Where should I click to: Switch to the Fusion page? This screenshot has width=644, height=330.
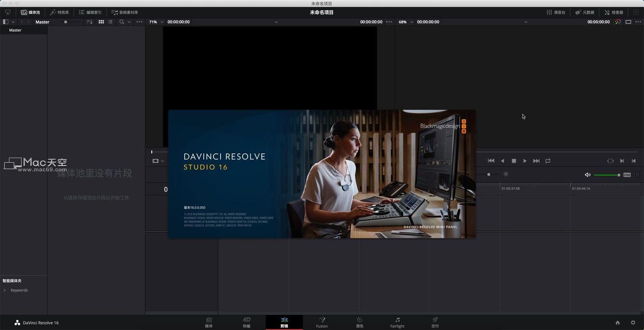(x=322, y=322)
